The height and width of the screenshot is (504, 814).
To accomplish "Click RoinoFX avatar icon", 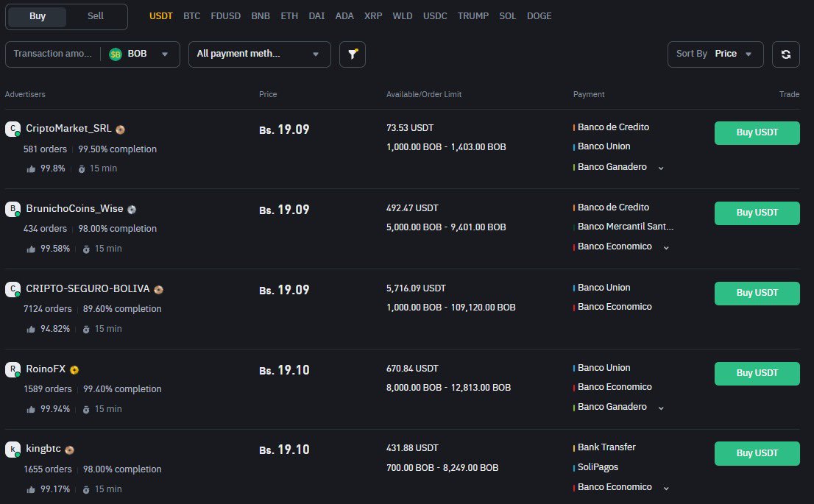I will pyautogui.click(x=13, y=369).
